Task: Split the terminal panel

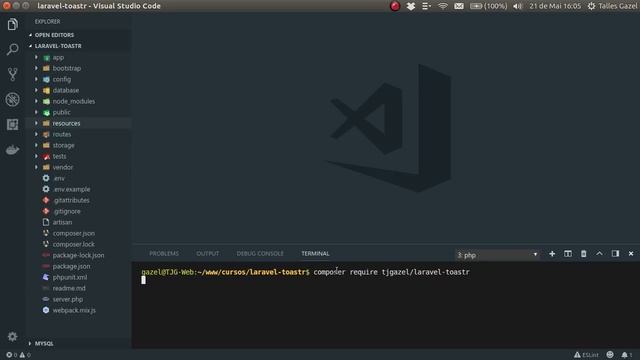Action: coord(568,254)
